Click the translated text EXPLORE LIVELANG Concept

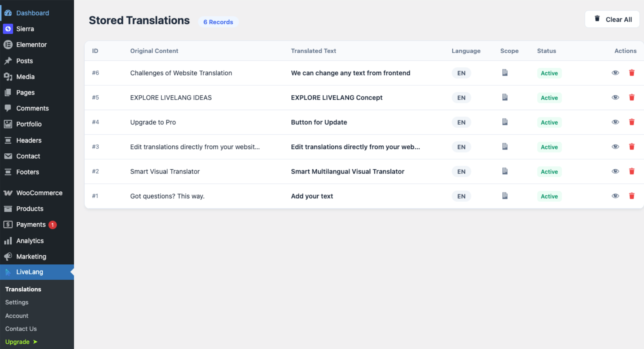(x=337, y=98)
